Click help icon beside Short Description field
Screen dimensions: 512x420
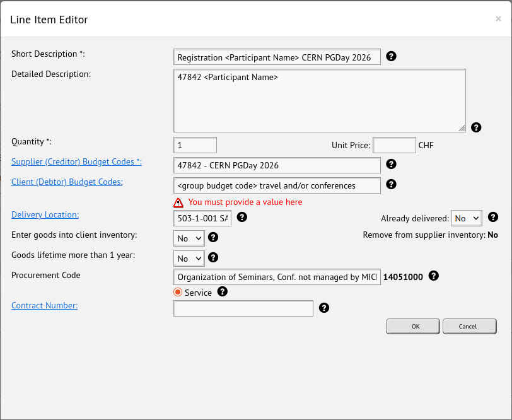[391, 57]
